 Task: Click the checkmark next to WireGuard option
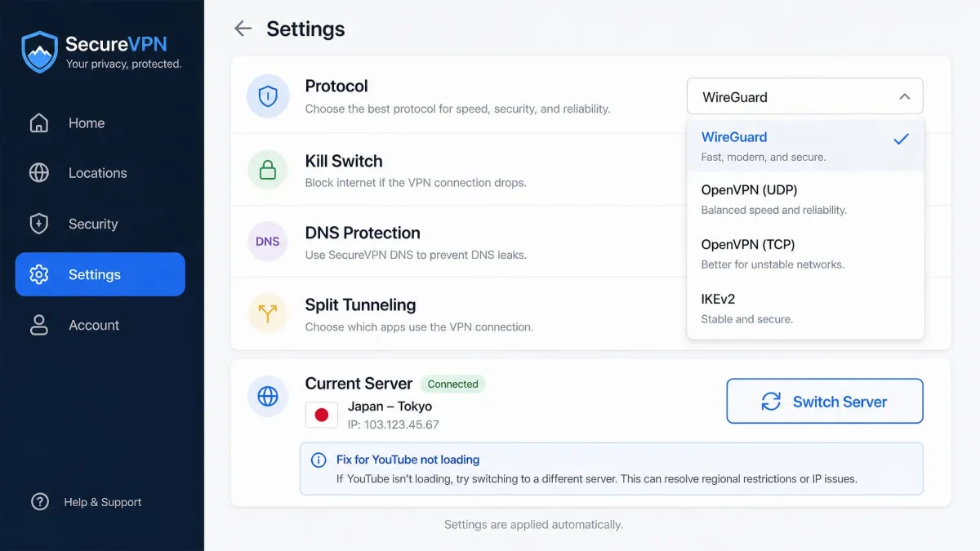click(x=901, y=139)
